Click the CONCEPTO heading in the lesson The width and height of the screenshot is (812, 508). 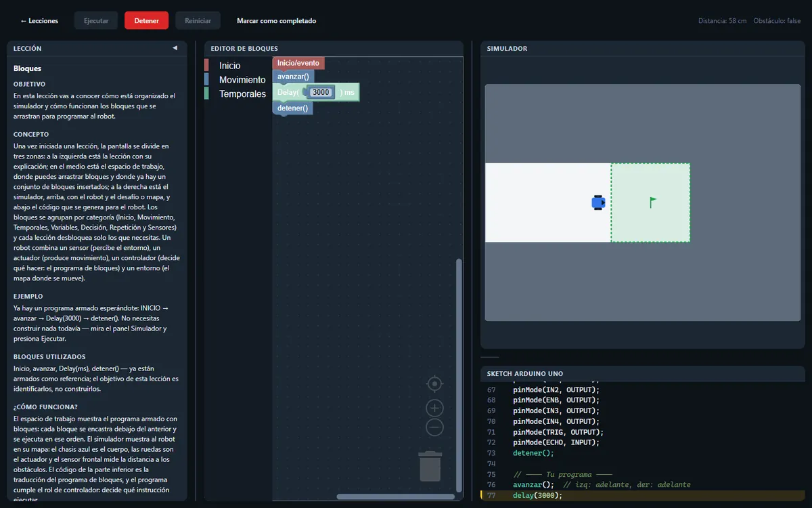tap(31, 134)
